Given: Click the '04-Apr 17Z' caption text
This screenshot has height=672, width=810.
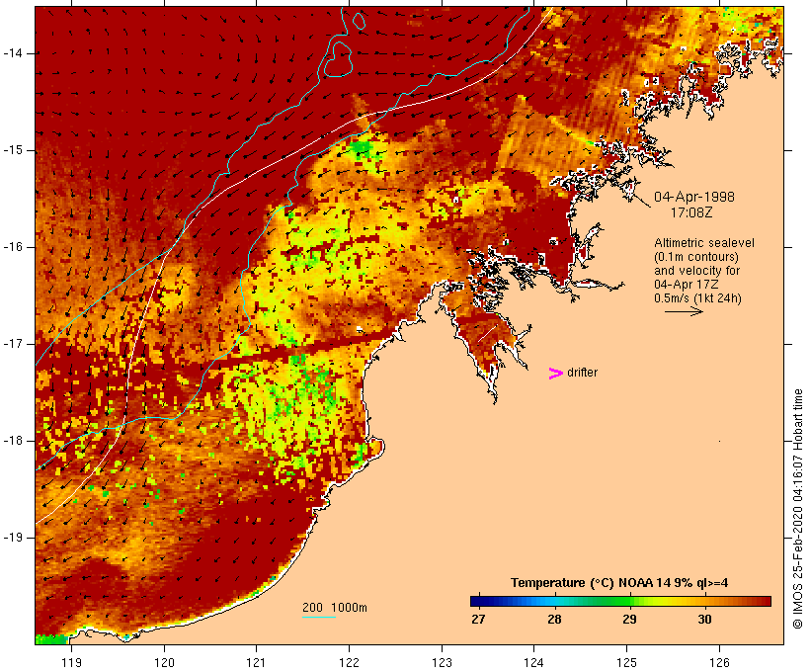Looking at the screenshot, I should pos(686,285).
